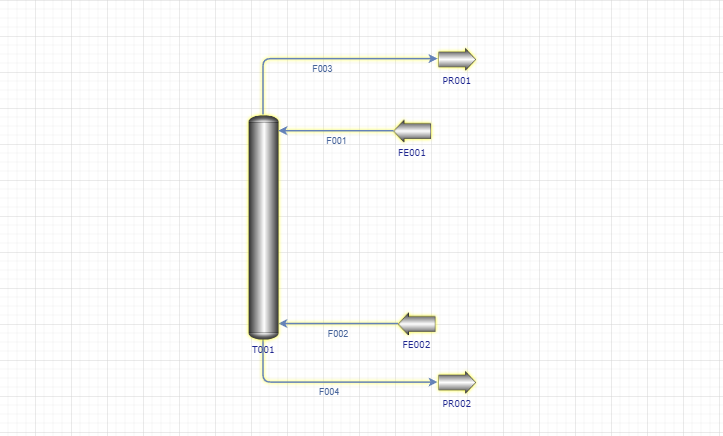Select the F004 stream label
Screen dimensions: 723x436
pyautogui.click(x=329, y=391)
